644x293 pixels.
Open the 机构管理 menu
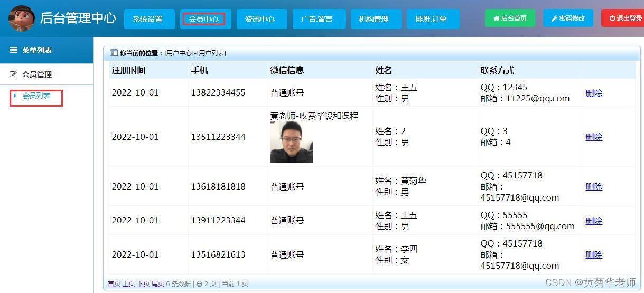(x=376, y=19)
